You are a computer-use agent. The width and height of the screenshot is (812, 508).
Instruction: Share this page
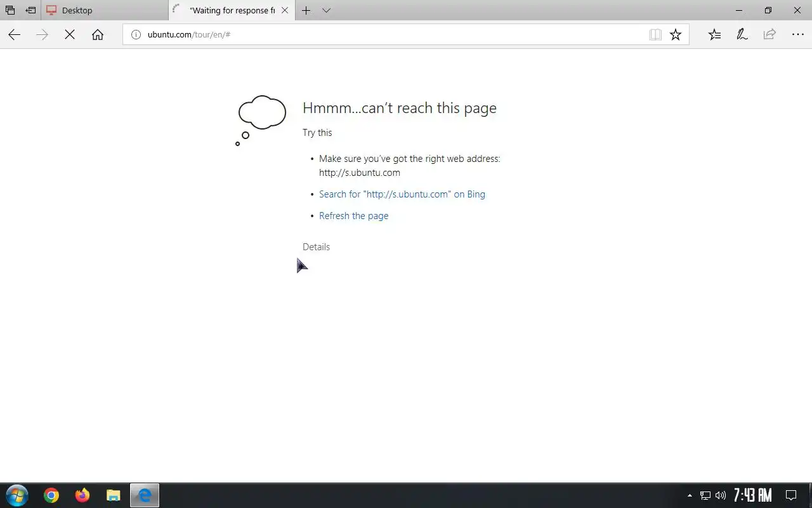pyautogui.click(x=769, y=35)
